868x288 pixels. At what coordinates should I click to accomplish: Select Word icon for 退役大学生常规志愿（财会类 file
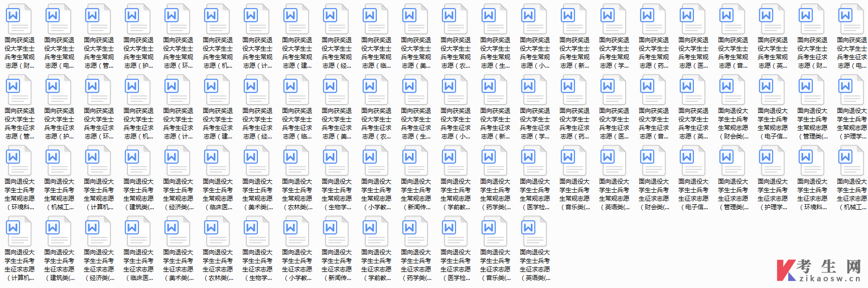[732, 90]
